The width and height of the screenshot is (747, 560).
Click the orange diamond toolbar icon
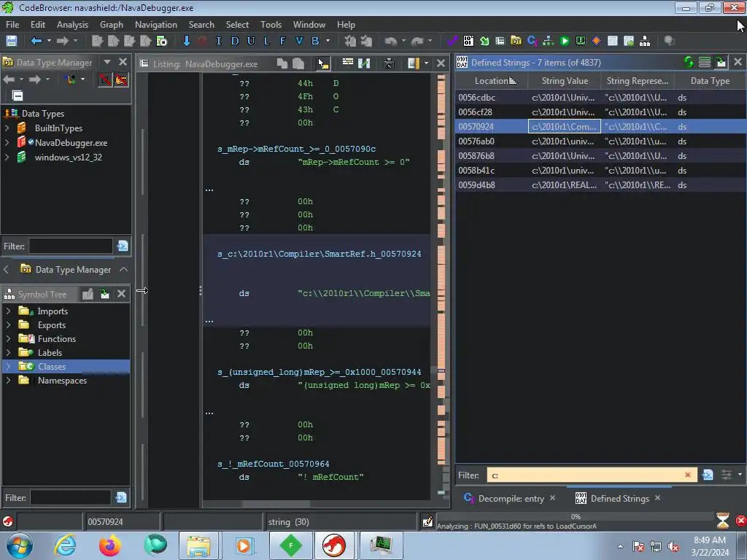pyautogui.click(x=596, y=41)
